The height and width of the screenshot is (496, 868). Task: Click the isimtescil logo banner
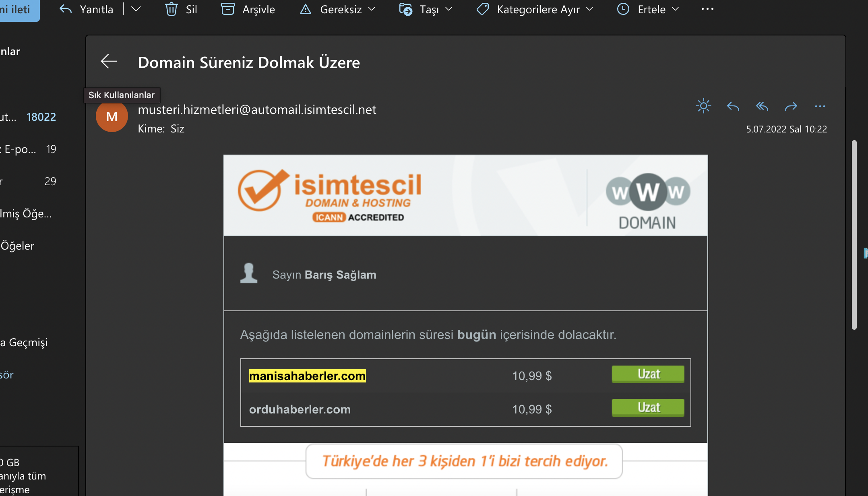pyautogui.click(x=330, y=196)
